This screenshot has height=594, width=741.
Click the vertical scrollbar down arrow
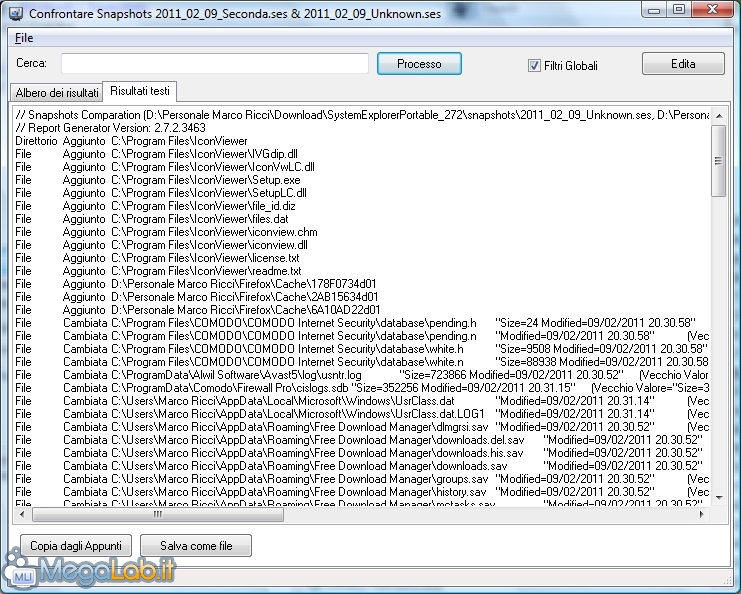(x=719, y=497)
